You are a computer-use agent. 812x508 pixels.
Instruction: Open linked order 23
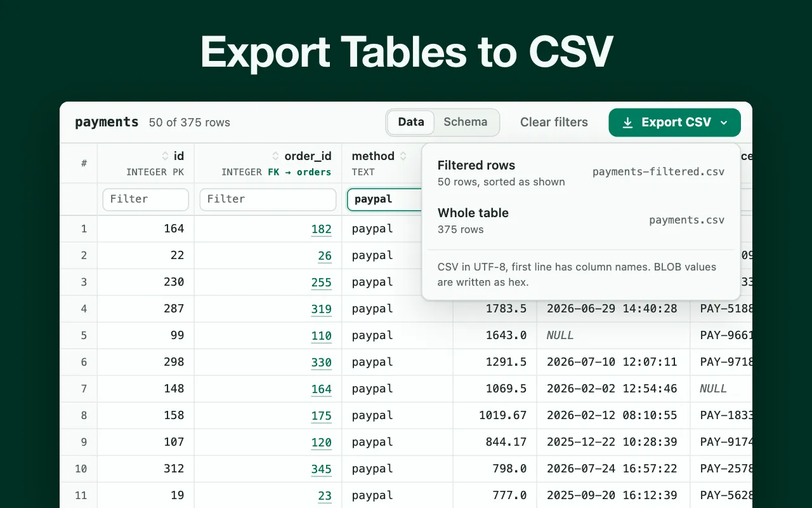[325, 496]
